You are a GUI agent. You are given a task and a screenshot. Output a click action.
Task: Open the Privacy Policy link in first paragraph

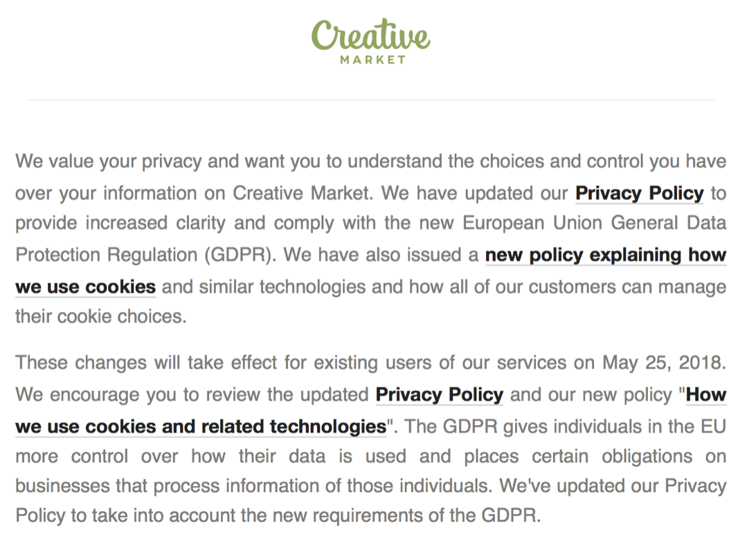click(x=639, y=193)
